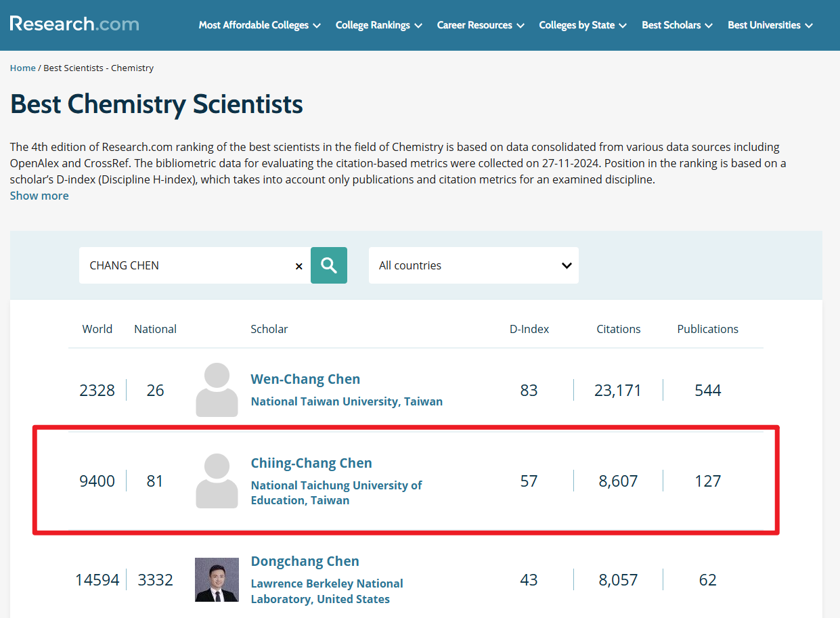Screen dimensions: 840x618
Task: Open Chiing-Chang Chen profile link
Action: [311, 463]
